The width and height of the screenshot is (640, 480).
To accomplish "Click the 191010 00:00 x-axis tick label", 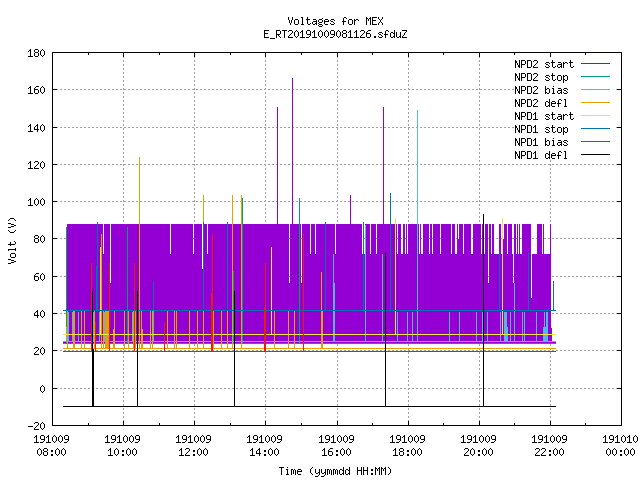I will (620, 446).
